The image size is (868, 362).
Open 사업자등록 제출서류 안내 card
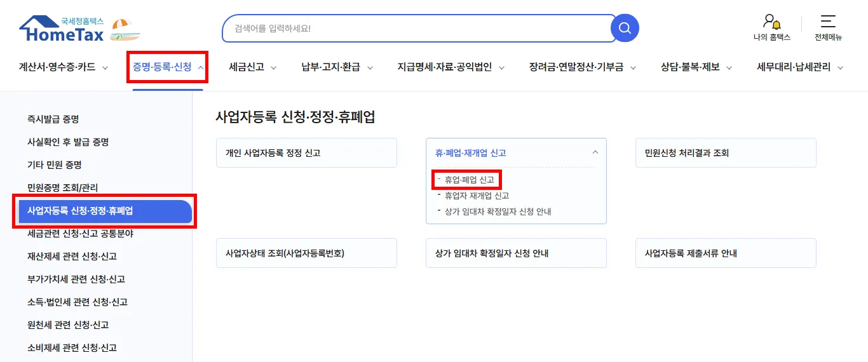(x=726, y=253)
